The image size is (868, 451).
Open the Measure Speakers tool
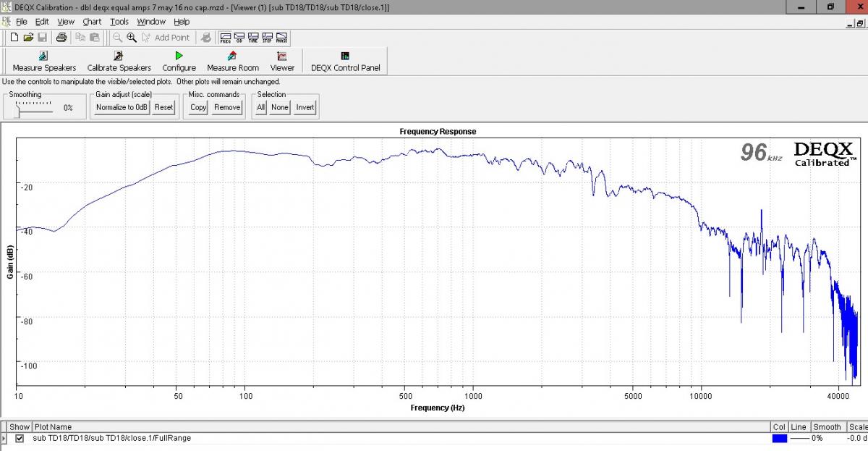pyautogui.click(x=44, y=61)
